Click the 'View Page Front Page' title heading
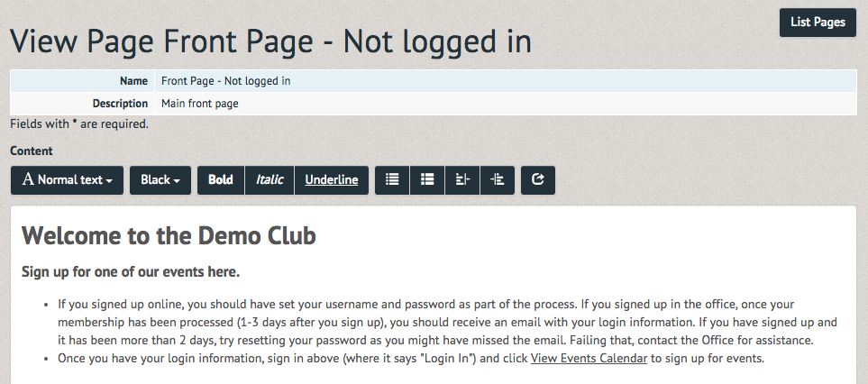 click(270, 41)
